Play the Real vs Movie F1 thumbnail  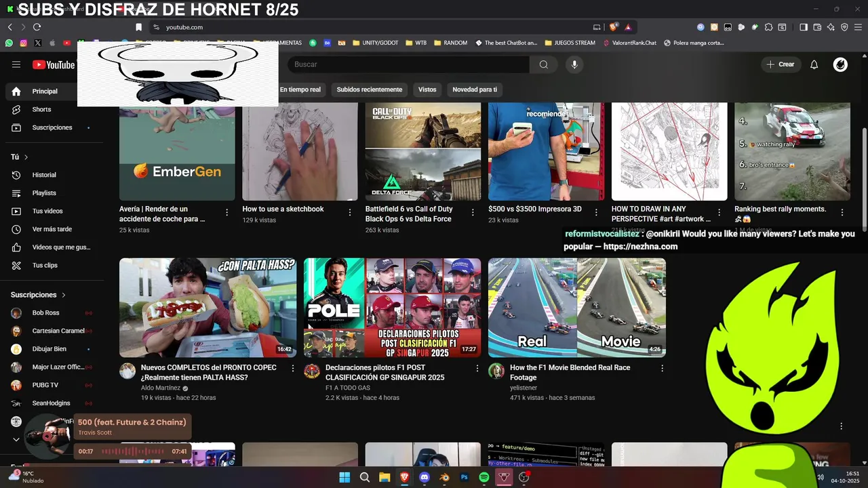pyautogui.click(x=576, y=308)
